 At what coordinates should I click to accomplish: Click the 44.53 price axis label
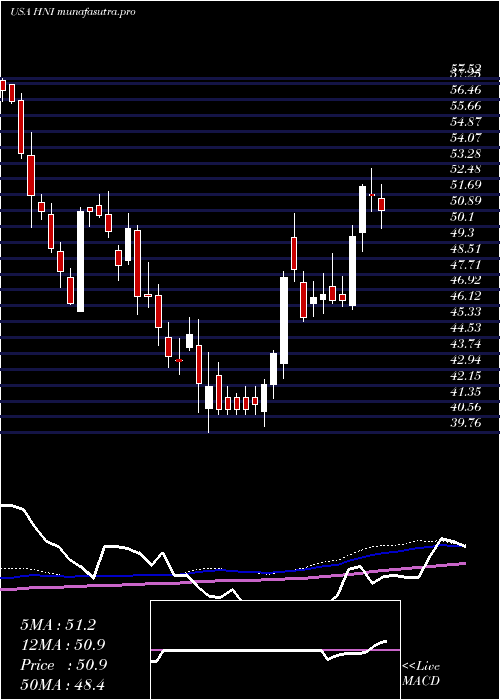coord(465,328)
